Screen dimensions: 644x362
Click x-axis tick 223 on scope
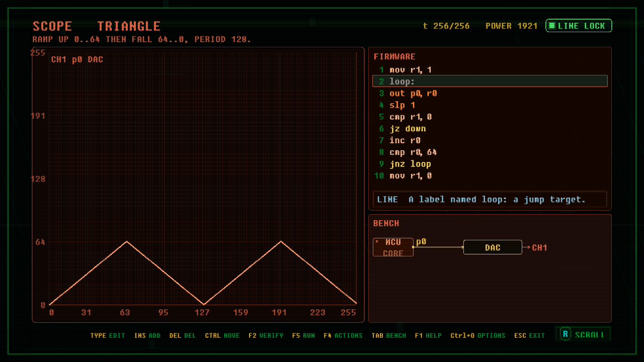pos(317,313)
